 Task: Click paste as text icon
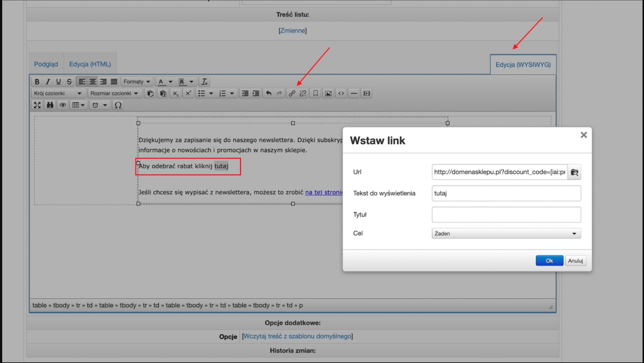163,93
